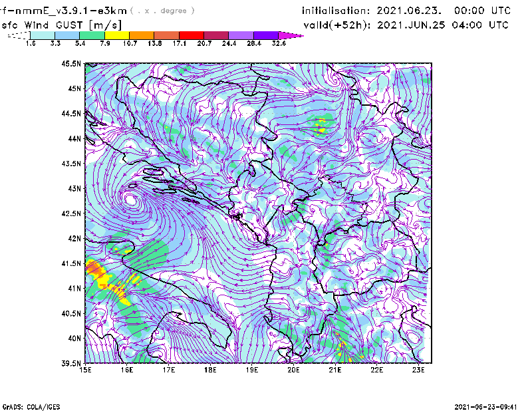Viewport: 532px width, 411px height.
Task: Click the 16E longitude label
Action: 127,370
